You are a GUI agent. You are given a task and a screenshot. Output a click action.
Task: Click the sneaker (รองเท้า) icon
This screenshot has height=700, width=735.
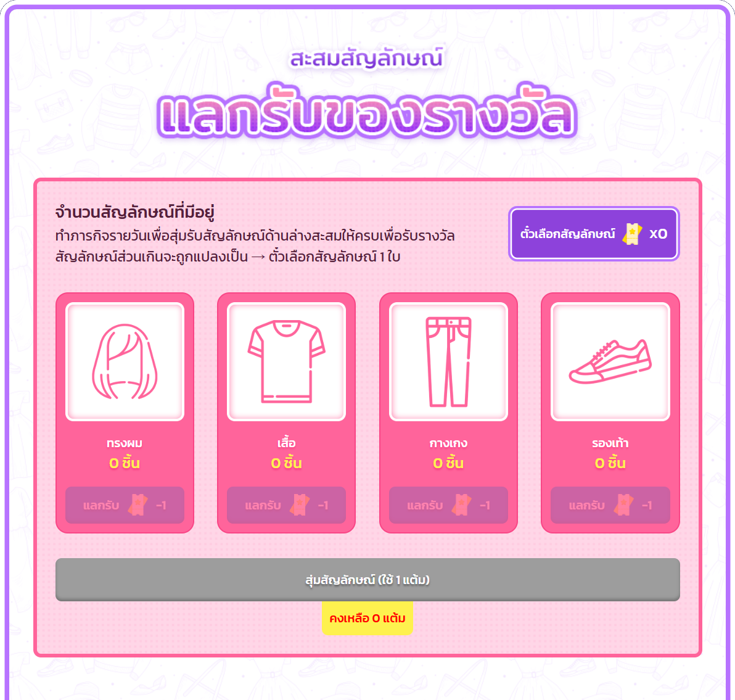(610, 361)
